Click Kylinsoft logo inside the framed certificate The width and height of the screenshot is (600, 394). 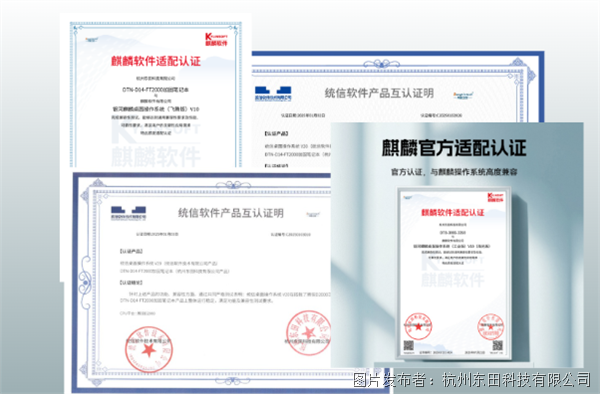pyautogui.click(x=496, y=197)
